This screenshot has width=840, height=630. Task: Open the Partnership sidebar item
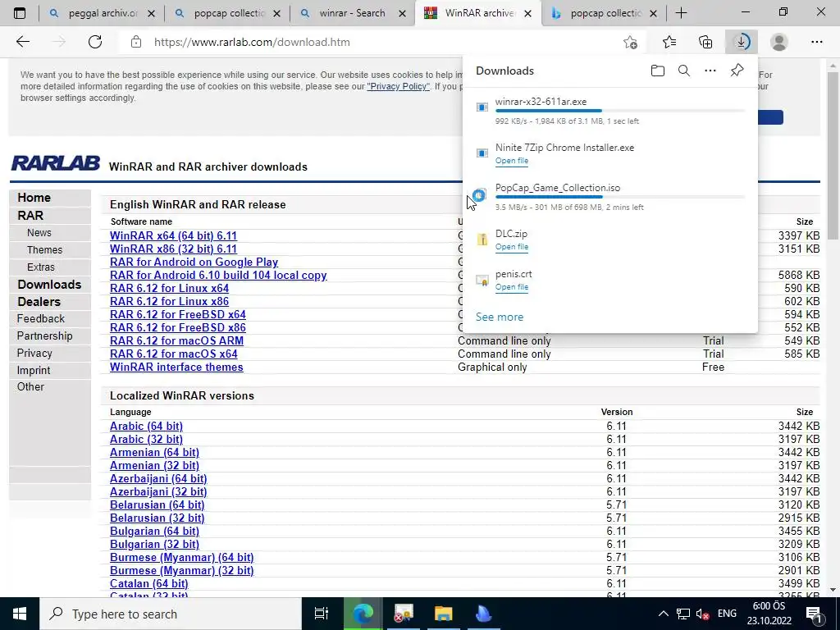pyautogui.click(x=44, y=336)
